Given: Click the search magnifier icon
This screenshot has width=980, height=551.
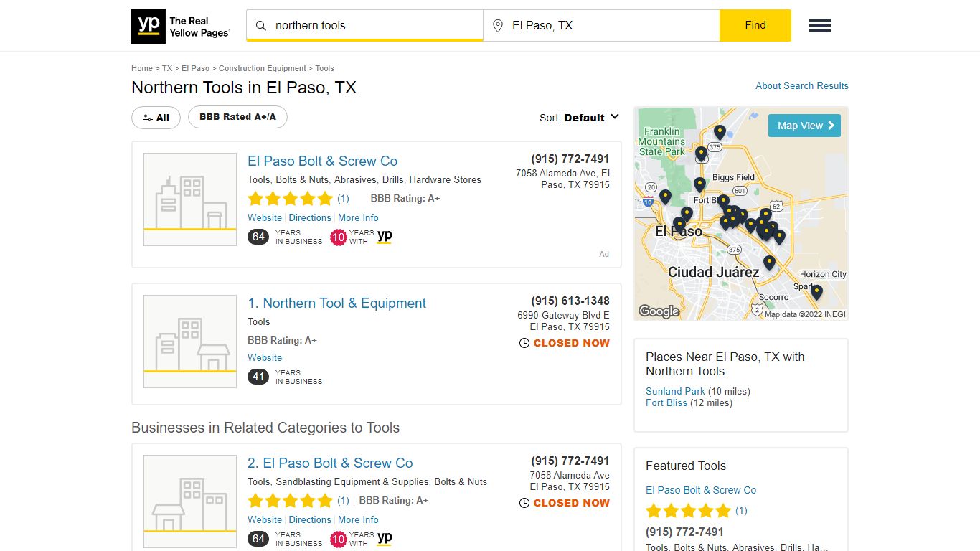Looking at the screenshot, I should click(261, 26).
